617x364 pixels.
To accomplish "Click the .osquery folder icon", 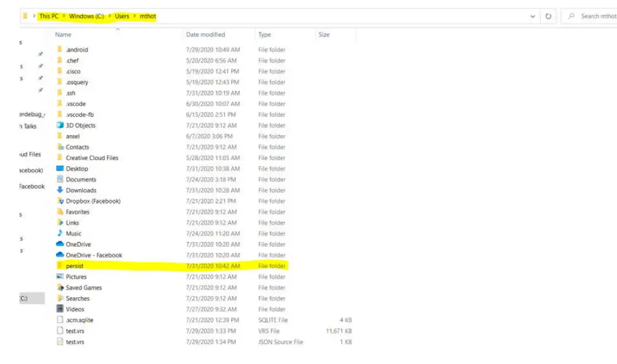I will pyautogui.click(x=60, y=82).
